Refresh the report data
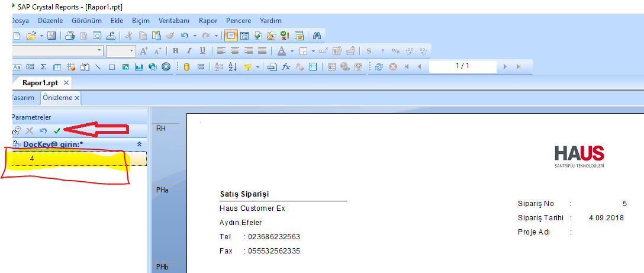This screenshot has height=273, width=644. [x=379, y=67]
